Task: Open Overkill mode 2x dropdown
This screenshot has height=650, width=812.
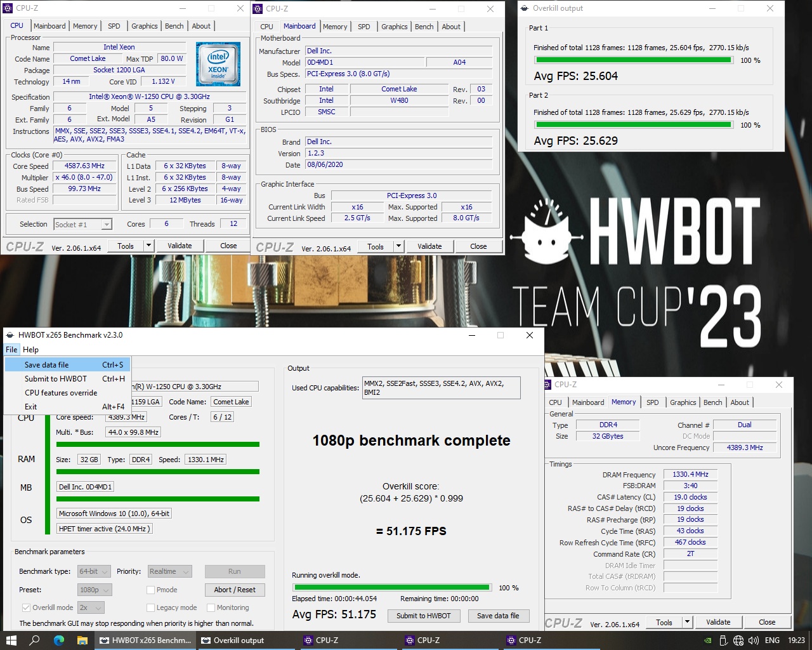Action: pyautogui.click(x=91, y=607)
